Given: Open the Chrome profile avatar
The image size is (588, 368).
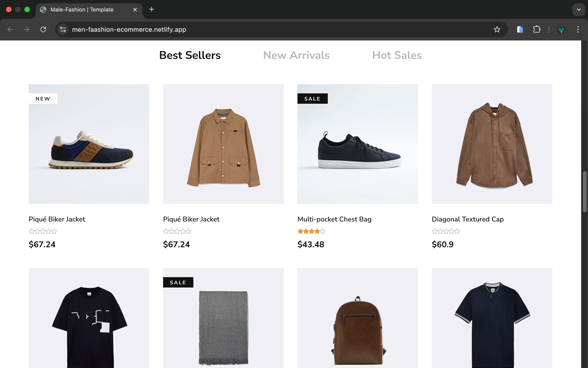Looking at the screenshot, I should click(x=561, y=29).
